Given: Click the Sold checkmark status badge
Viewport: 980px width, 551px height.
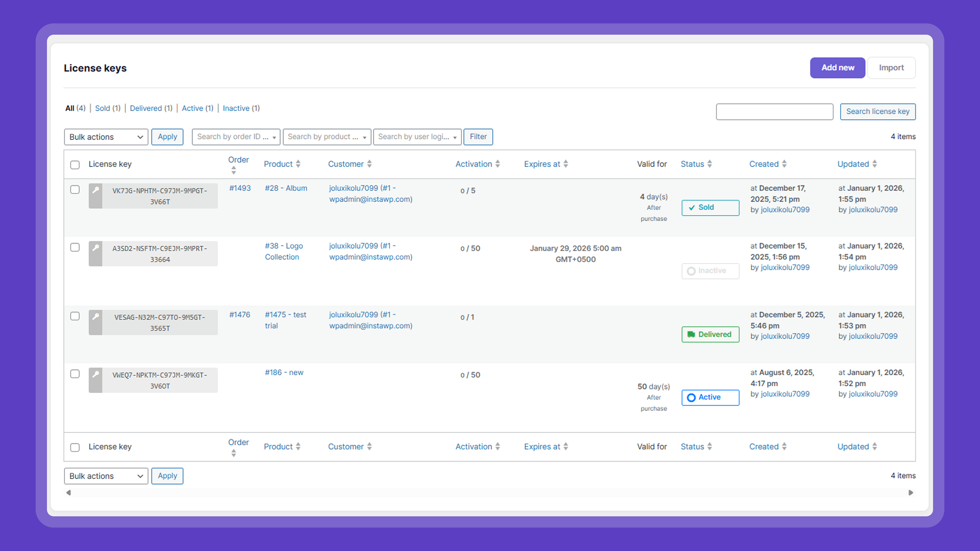Looking at the screenshot, I should point(710,208).
